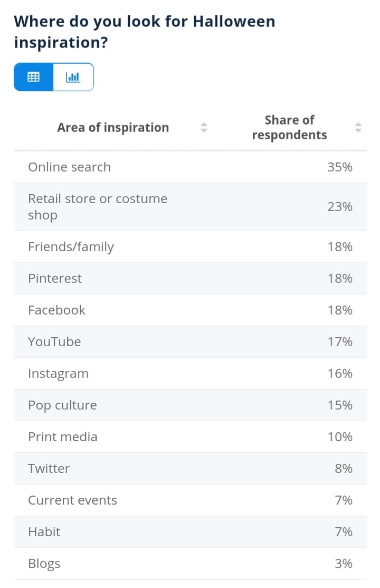Select the Facebook row
Viewport: 380px width, 588px height.
coord(191,310)
